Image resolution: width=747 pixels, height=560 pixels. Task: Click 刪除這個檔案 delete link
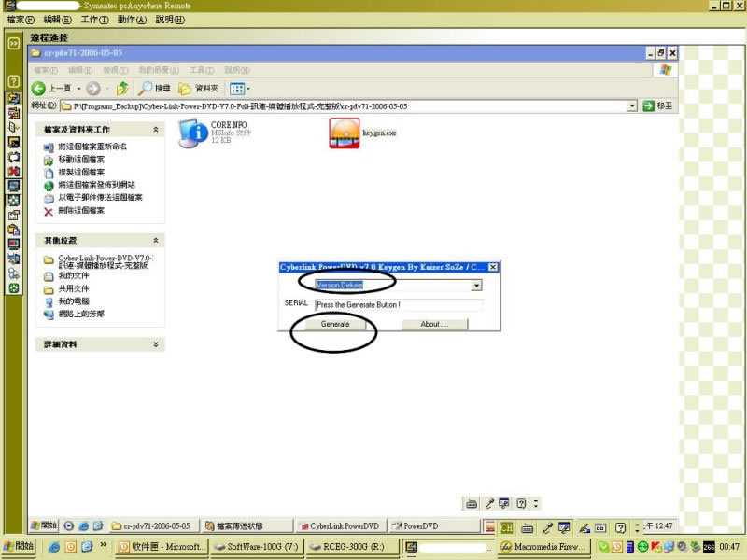point(81,211)
